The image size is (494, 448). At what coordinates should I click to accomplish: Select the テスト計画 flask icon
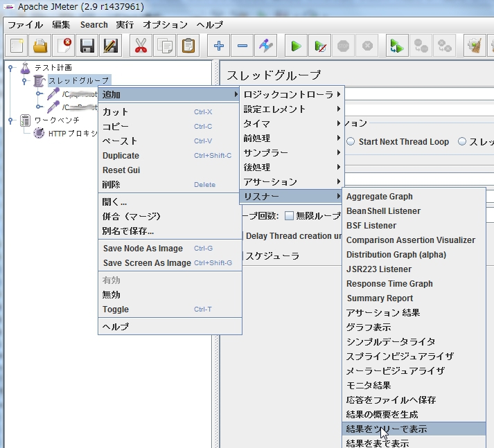tap(25, 68)
